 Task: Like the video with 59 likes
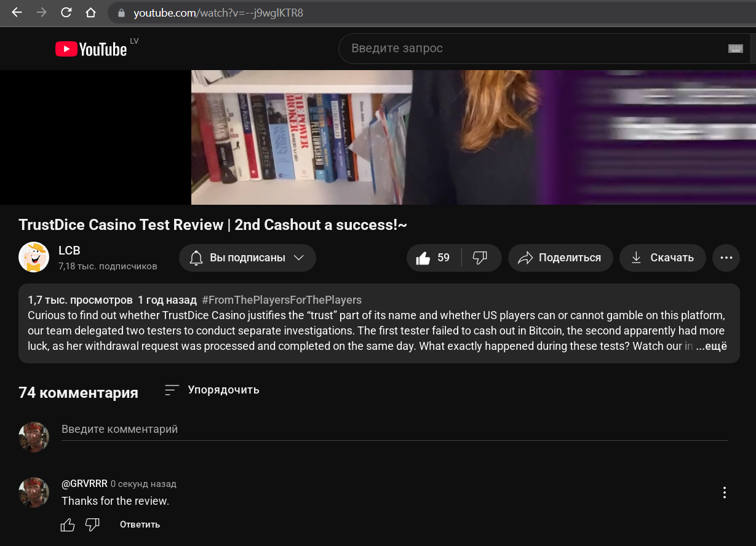pyautogui.click(x=433, y=258)
